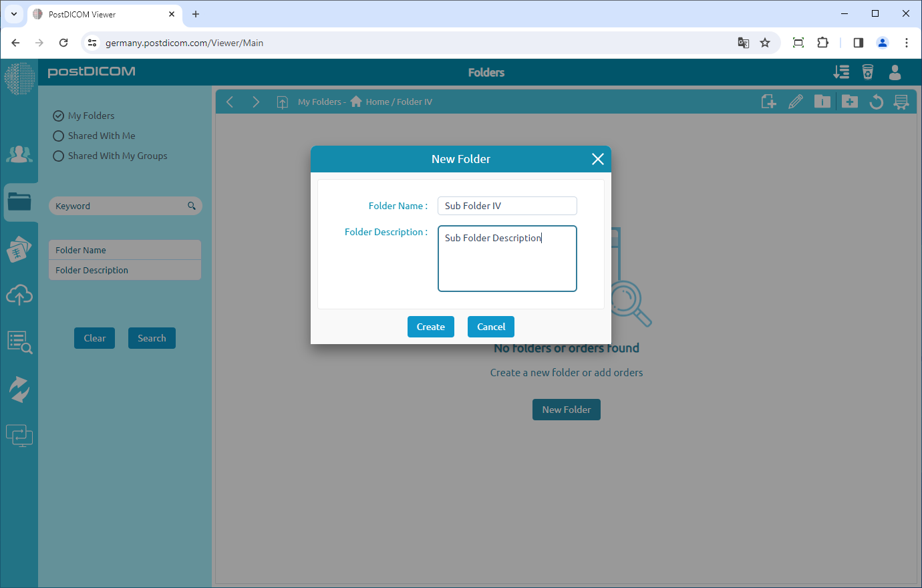Open the browser extensions menu

click(x=822, y=42)
